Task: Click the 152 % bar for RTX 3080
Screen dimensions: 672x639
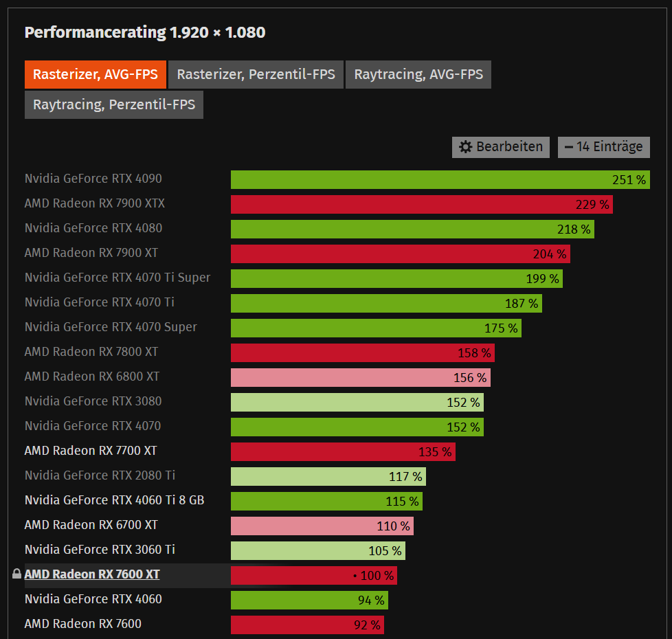Action: click(x=357, y=403)
